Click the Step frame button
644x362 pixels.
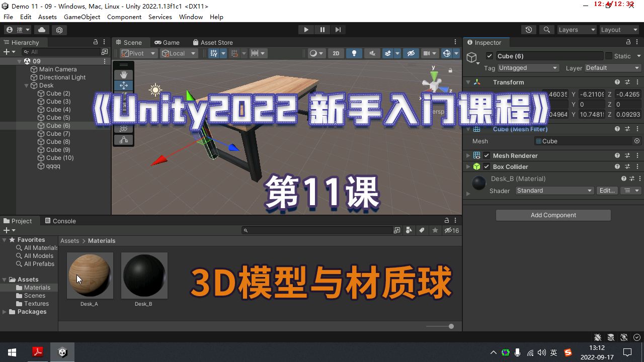pyautogui.click(x=338, y=30)
